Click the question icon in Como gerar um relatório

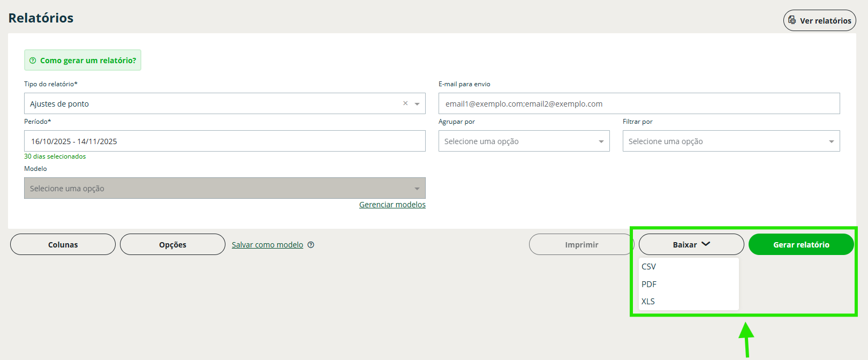(33, 61)
